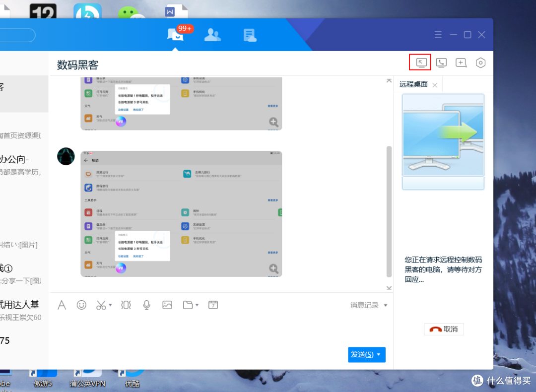Click the sender's hooded avatar
This screenshot has width=536, height=392.
66,156
